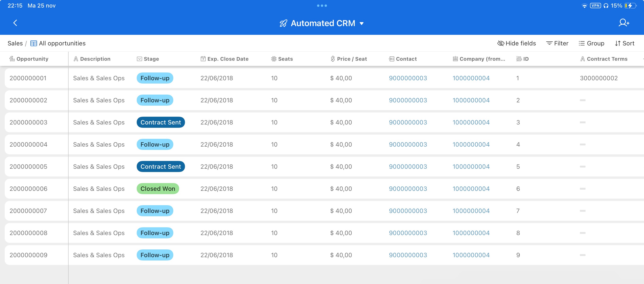Open company link 1000000004 in row 2000000006
This screenshot has width=644, height=284.
pos(471,189)
